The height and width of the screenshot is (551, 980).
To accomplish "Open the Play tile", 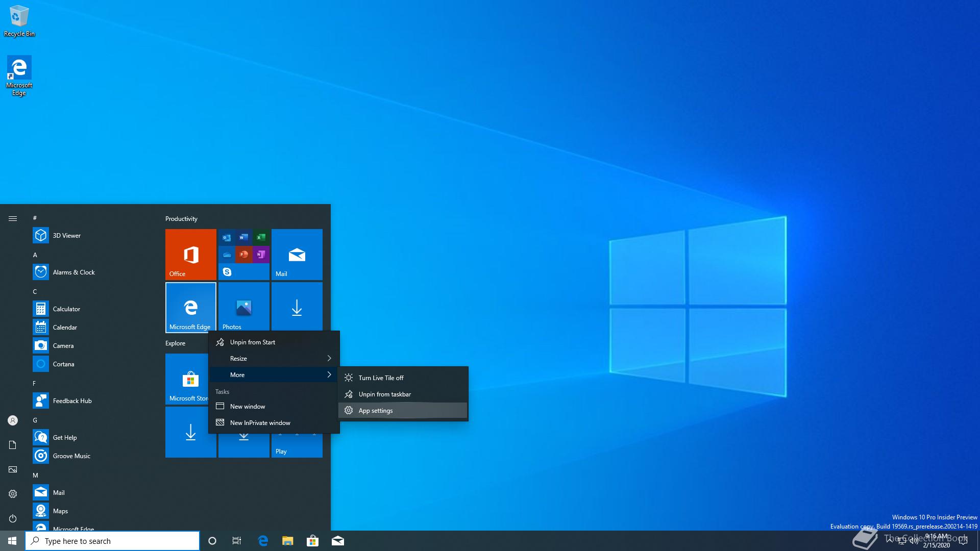I will [x=297, y=445].
